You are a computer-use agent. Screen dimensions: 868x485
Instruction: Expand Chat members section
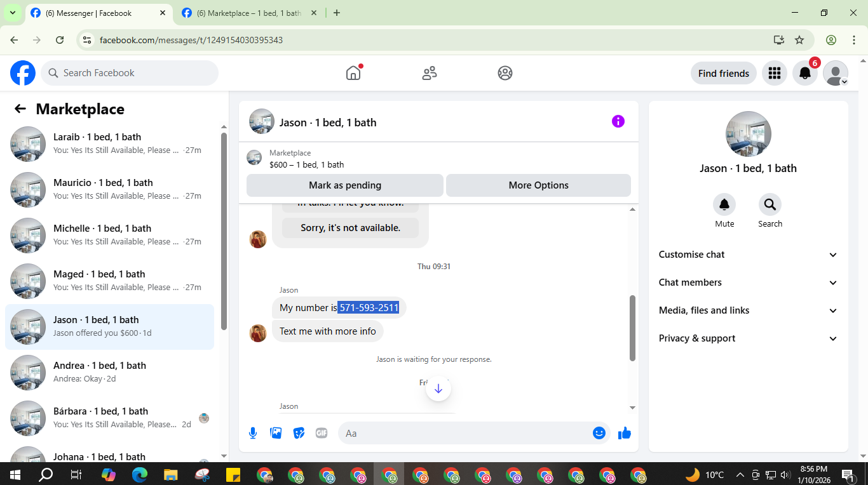tap(748, 282)
